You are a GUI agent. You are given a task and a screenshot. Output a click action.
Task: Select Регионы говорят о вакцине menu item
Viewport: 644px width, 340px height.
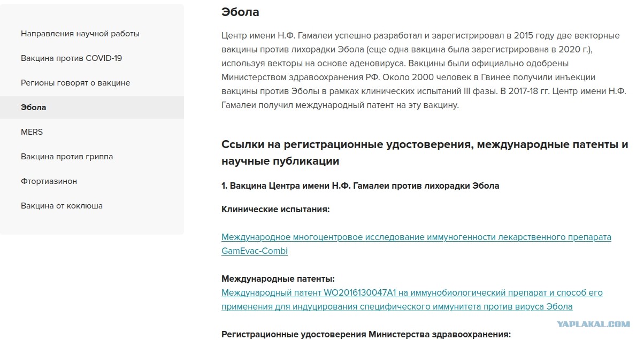pos(75,83)
